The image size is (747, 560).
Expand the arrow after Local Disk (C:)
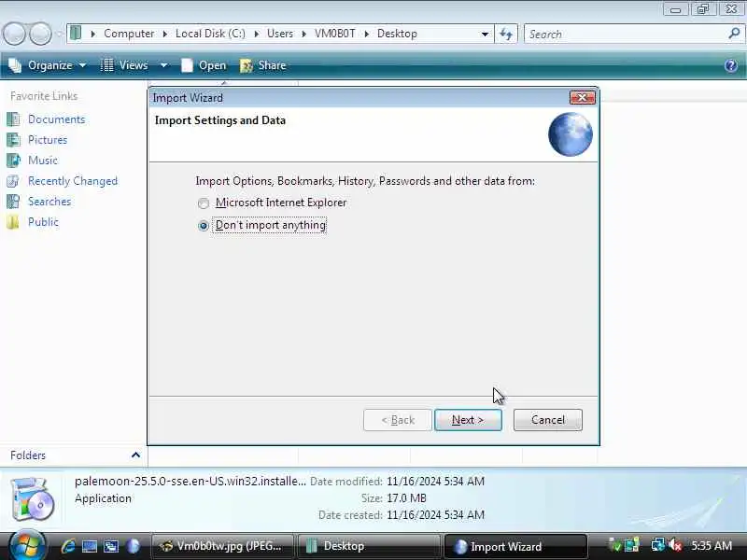(256, 35)
